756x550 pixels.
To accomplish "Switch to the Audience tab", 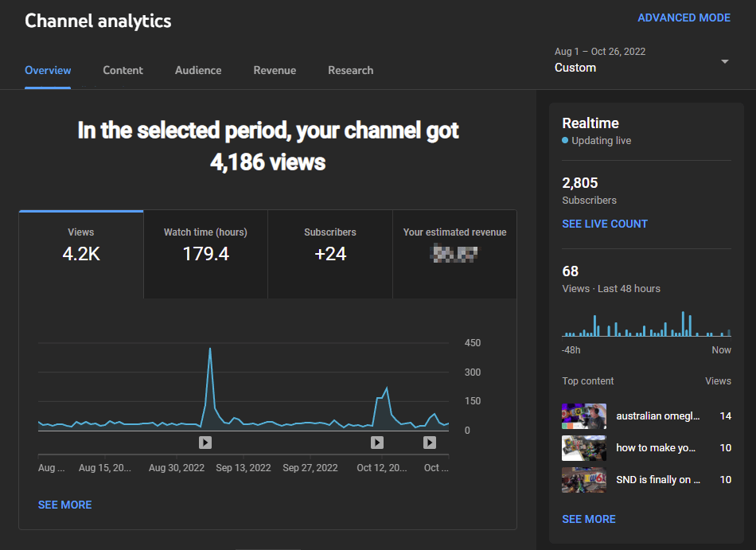I will tap(198, 70).
